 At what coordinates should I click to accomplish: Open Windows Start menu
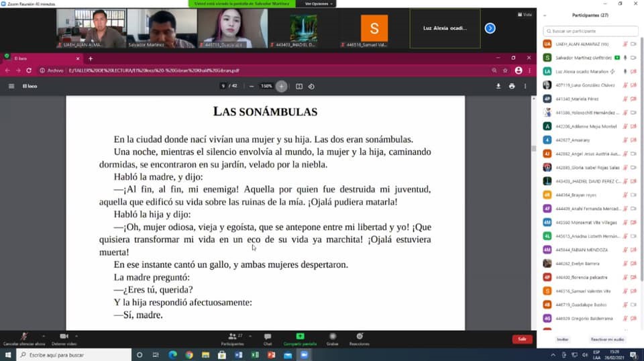[x=8, y=355]
